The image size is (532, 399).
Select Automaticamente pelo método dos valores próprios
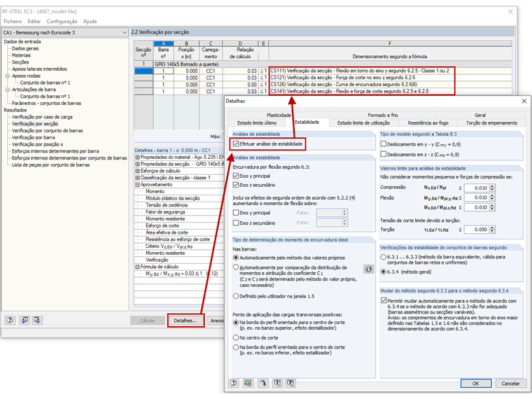click(236, 258)
